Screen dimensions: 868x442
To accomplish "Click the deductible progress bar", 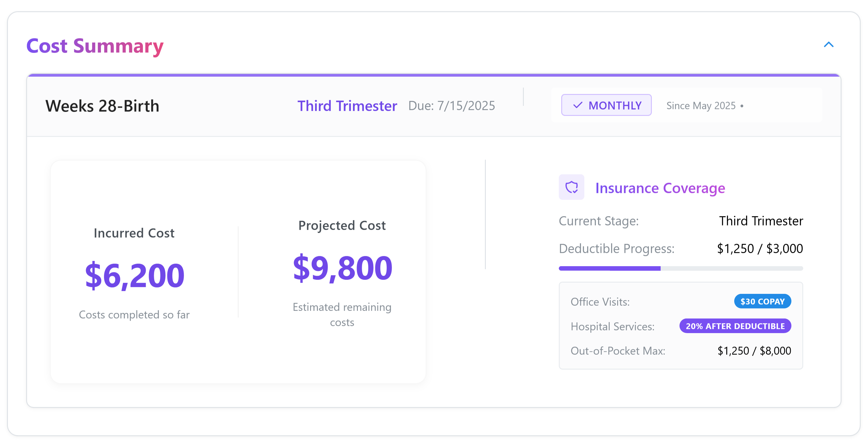I will [680, 268].
